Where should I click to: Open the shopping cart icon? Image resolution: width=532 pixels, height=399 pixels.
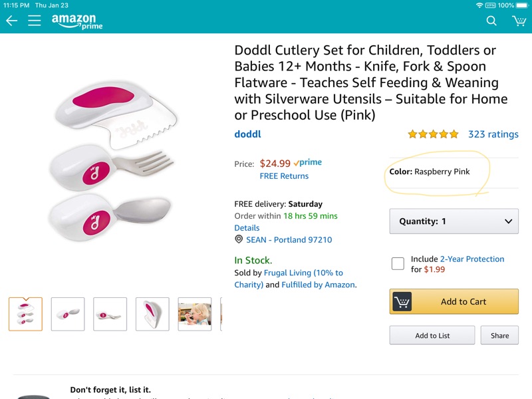pos(519,21)
